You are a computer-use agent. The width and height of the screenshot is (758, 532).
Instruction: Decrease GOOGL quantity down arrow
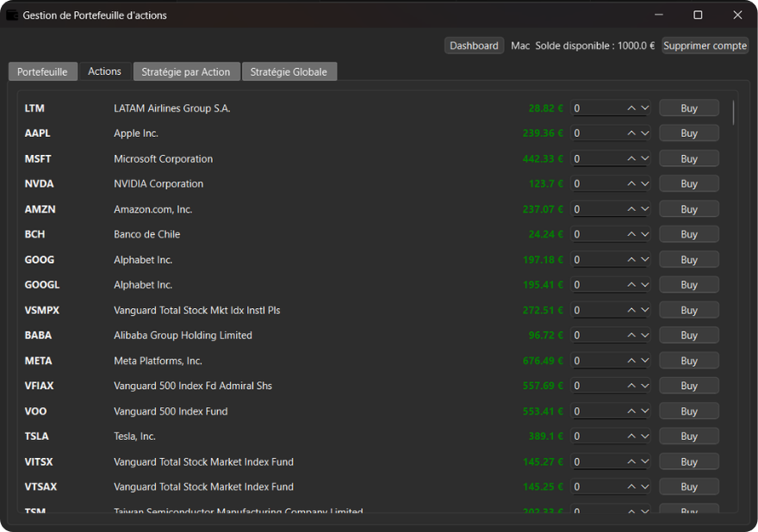pos(645,285)
